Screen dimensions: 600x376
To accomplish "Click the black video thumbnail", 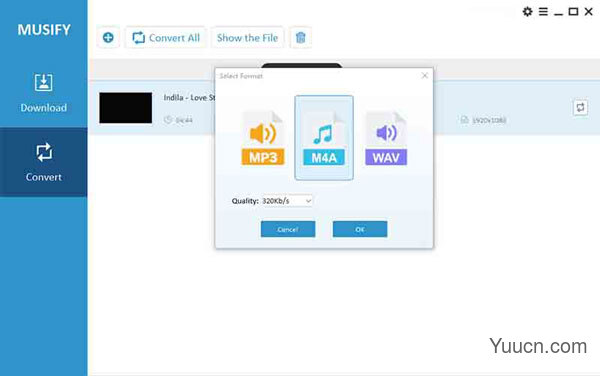I will coord(126,108).
